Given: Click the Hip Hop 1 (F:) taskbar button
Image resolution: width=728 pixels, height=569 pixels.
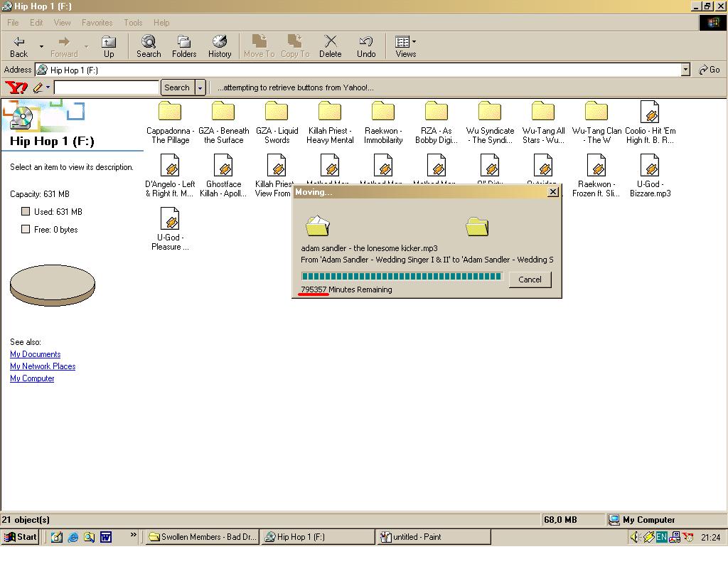Looking at the screenshot, I should click(318, 537).
